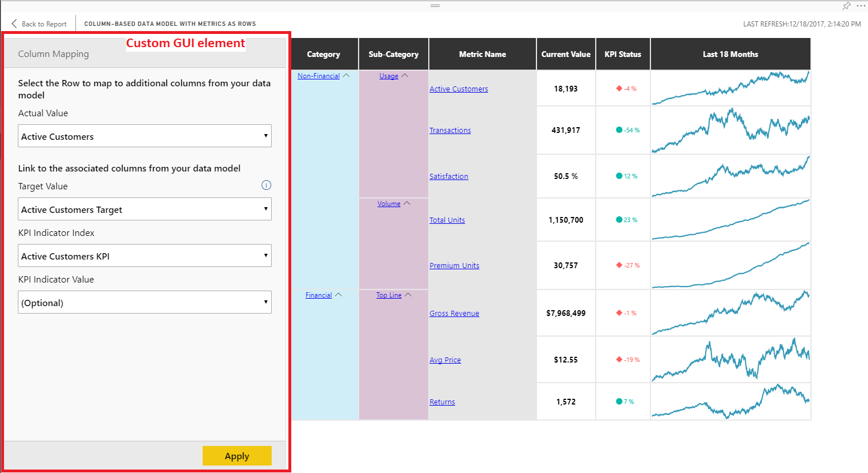Click the red KPI diamond for Active Customers
The width and height of the screenshot is (868, 473).
[619, 89]
